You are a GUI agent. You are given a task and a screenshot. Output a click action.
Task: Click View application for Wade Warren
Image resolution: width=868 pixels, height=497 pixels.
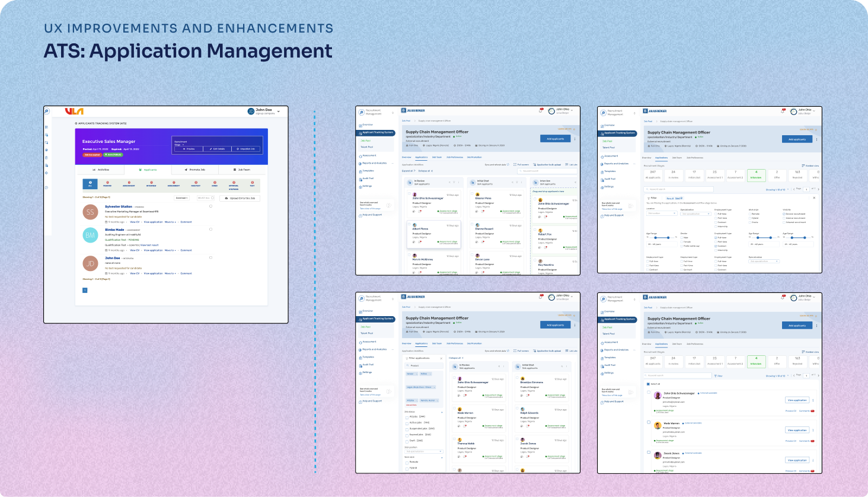tap(797, 430)
